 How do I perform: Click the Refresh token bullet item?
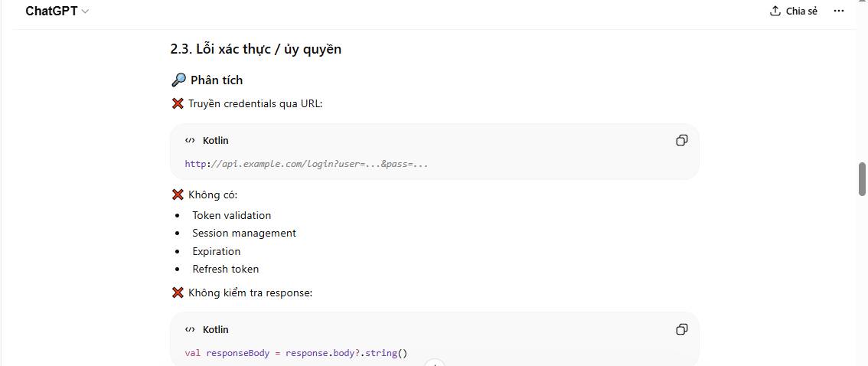point(225,269)
